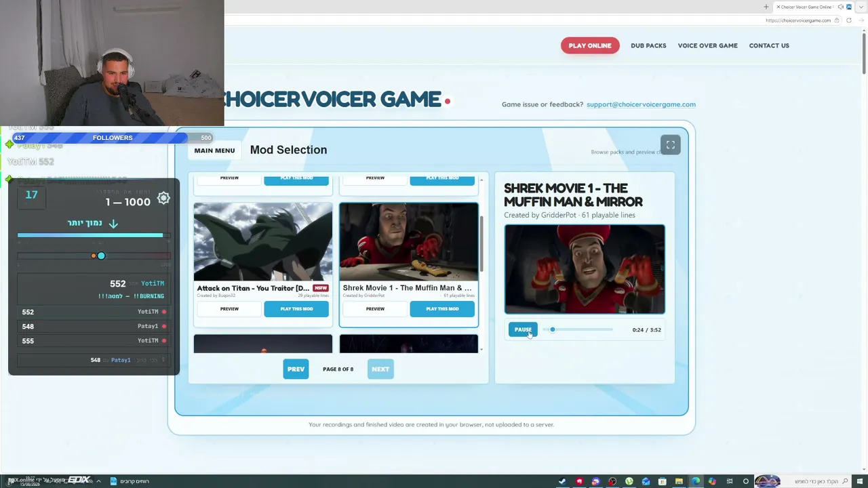Screen dimensions: 868x488
Task: Open settings gear in the number-guess overlay
Action: click(x=163, y=198)
